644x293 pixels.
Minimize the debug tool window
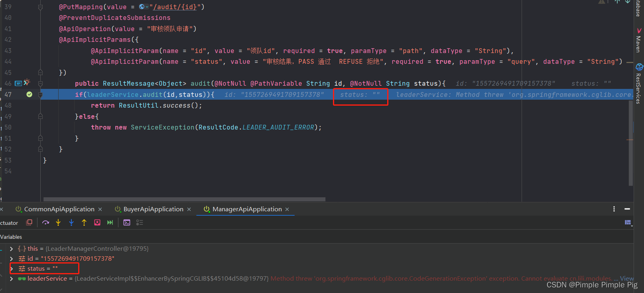pyautogui.click(x=627, y=209)
